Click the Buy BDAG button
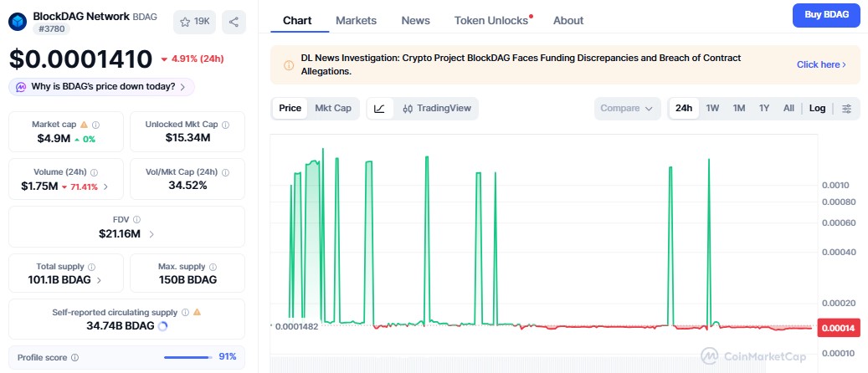The height and width of the screenshot is (373, 868). (826, 15)
